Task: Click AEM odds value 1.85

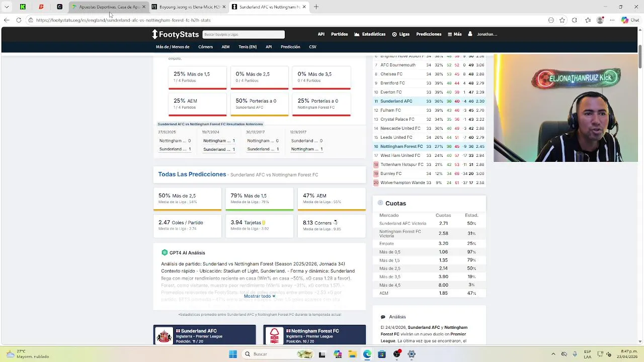Action: click(x=443, y=293)
